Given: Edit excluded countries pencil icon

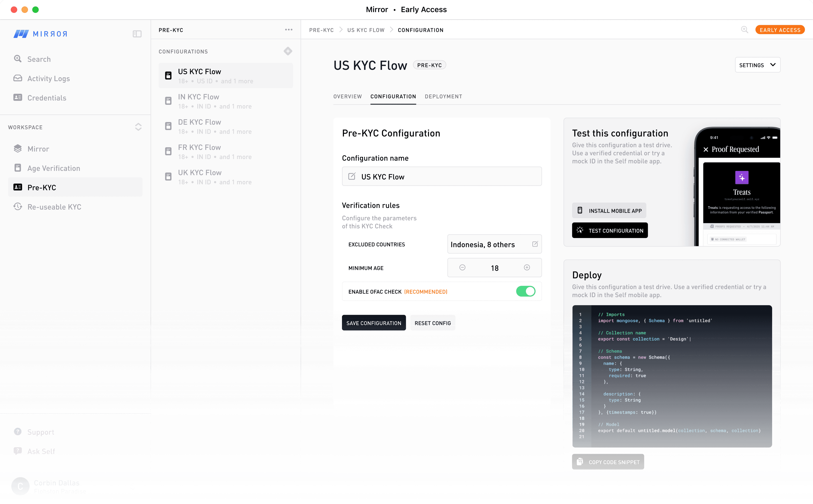Looking at the screenshot, I should 535,244.
